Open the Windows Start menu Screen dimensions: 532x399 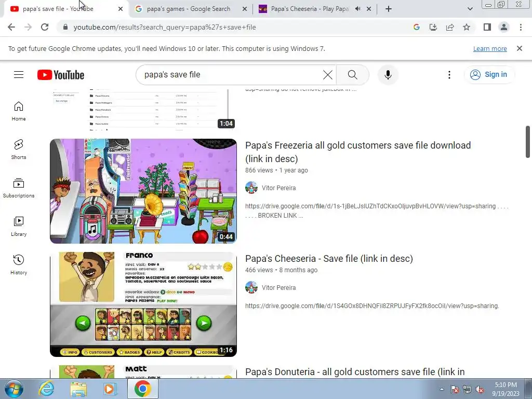click(14, 389)
